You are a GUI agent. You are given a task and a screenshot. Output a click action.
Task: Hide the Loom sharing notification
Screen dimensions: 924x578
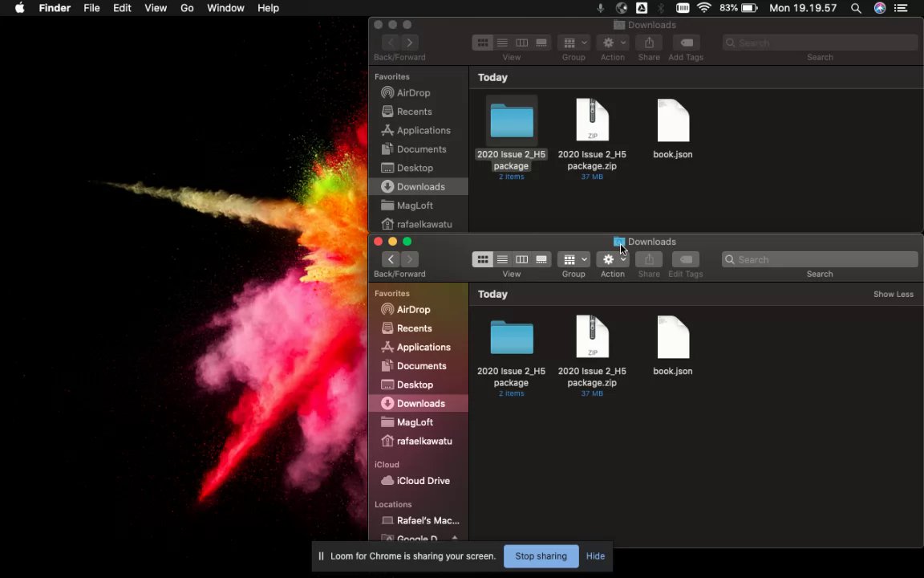[x=595, y=556]
